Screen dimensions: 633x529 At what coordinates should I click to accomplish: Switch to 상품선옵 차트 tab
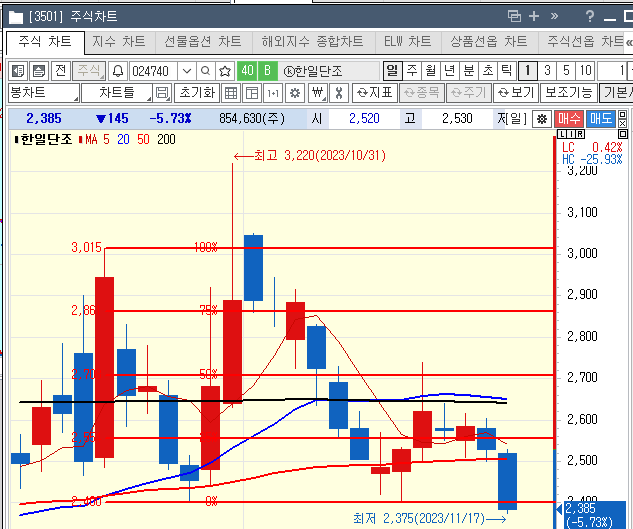pyautogui.click(x=489, y=42)
